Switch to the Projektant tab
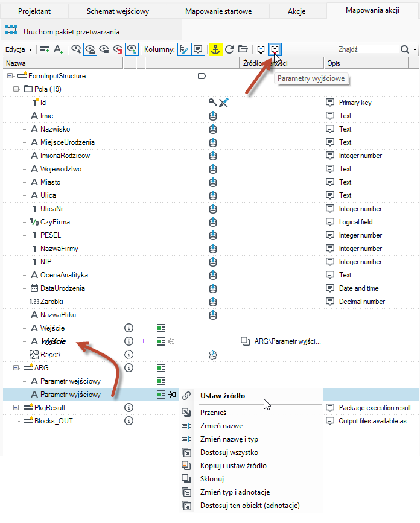The height and width of the screenshot is (523, 420). pyautogui.click(x=34, y=11)
